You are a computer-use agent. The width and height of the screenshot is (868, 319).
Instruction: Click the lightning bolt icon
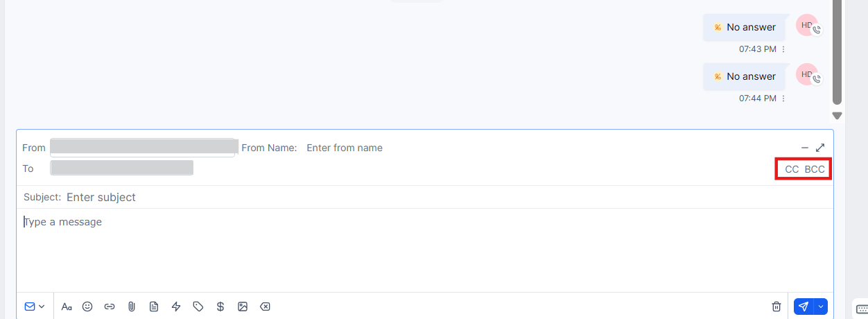(x=176, y=307)
